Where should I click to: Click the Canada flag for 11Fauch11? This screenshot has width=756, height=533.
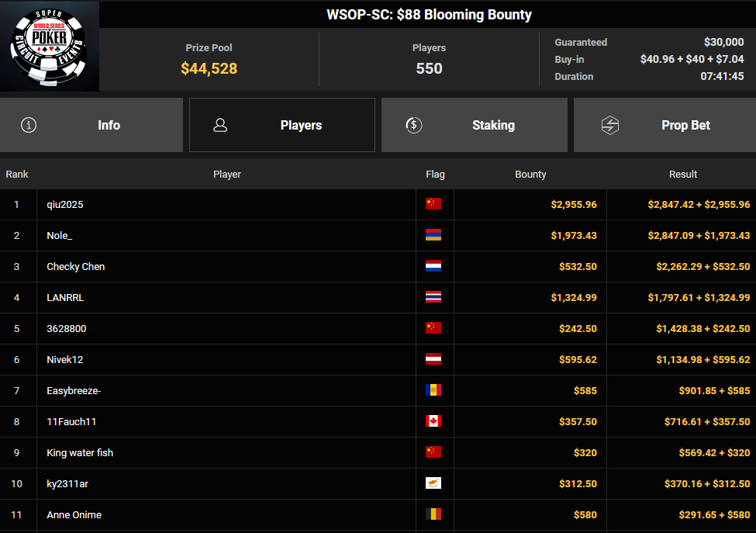coord(433,421)
